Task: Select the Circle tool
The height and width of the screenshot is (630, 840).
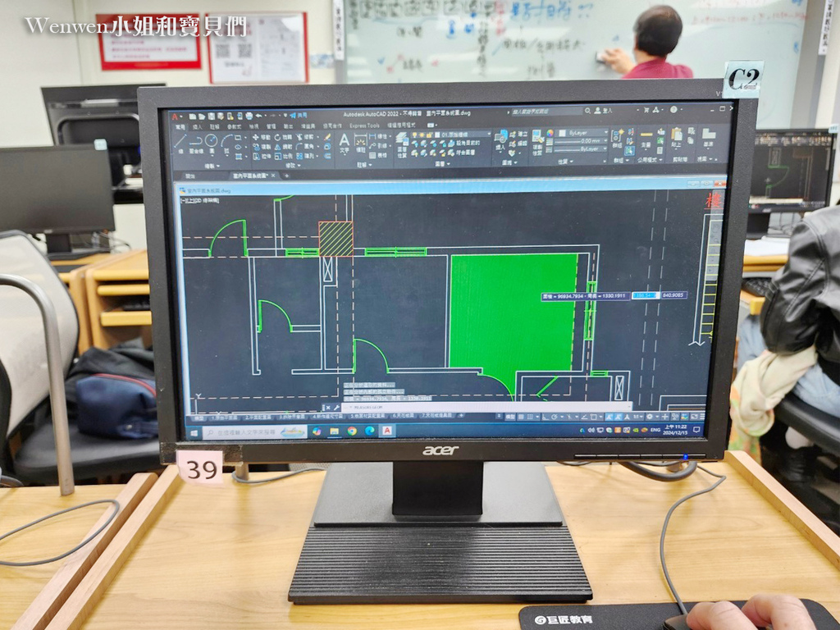Action: pos(211,141)
